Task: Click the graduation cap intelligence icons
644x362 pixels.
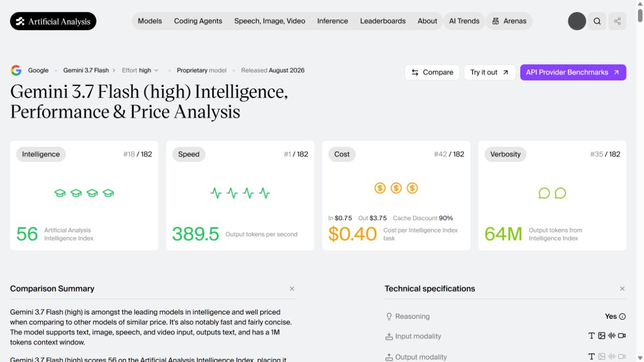Action: pyautogui.click(x=84, y=193)
